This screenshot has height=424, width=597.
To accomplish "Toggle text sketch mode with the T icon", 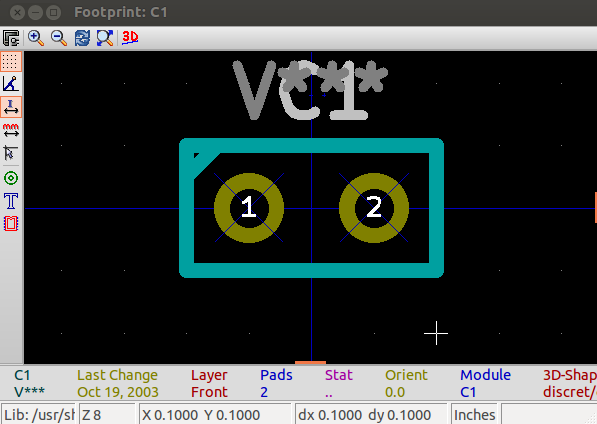I will tap(11, 201).
